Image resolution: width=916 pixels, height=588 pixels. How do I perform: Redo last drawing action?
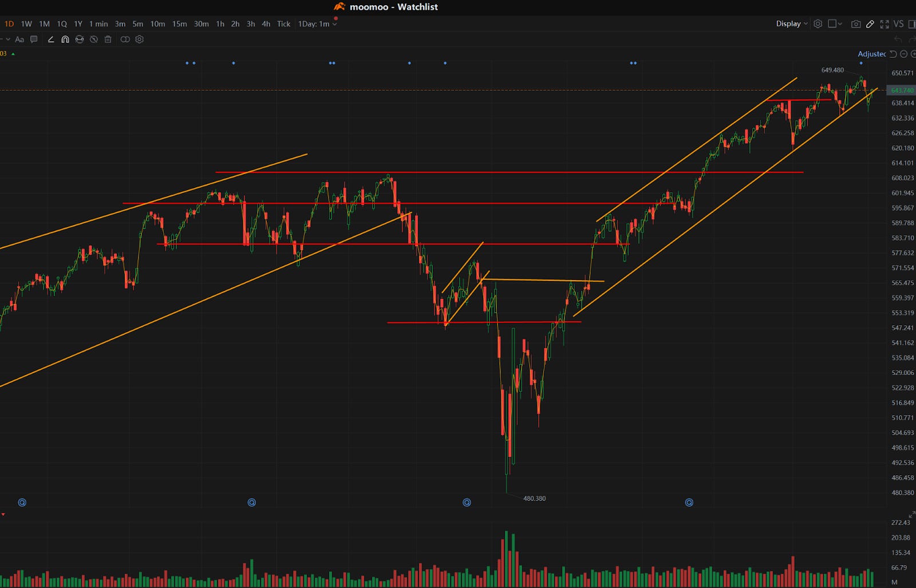tap(914, 40)
